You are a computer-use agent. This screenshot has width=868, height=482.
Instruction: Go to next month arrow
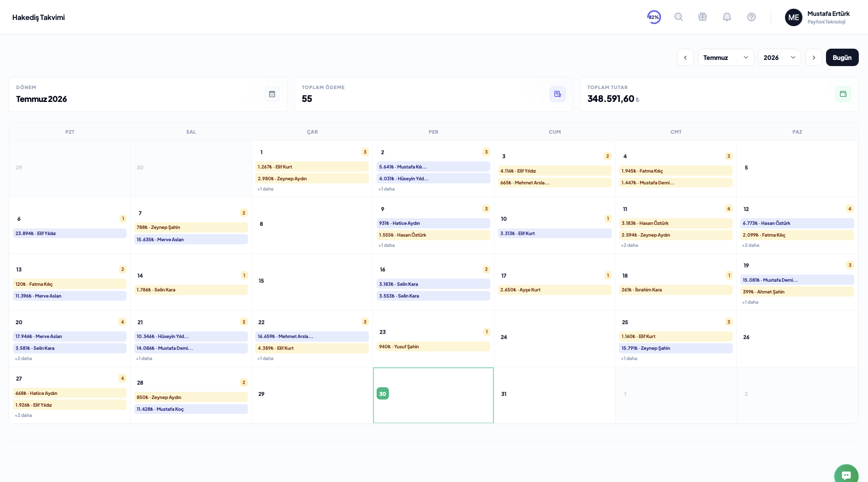pos(814,57)
